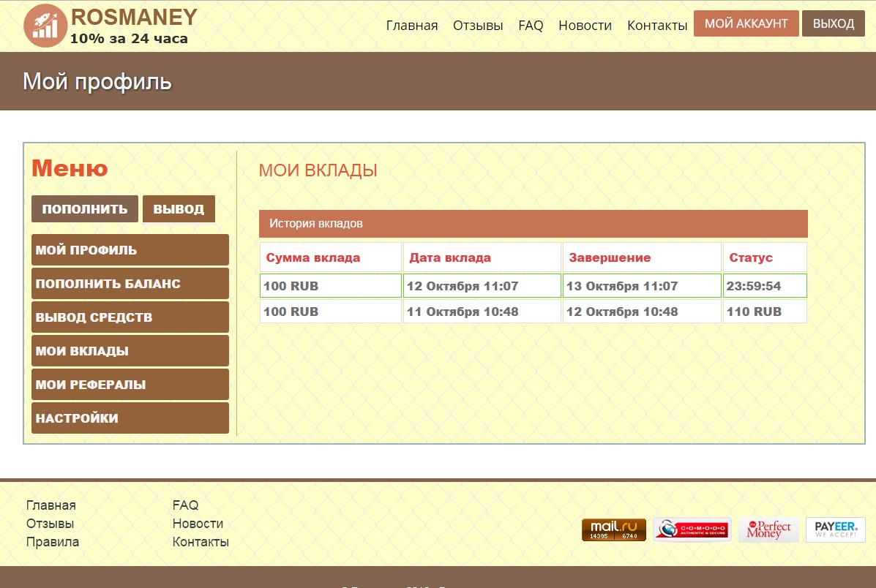
Task: Open the МОЙ АККАУНТ button
Action: [746, 23]
